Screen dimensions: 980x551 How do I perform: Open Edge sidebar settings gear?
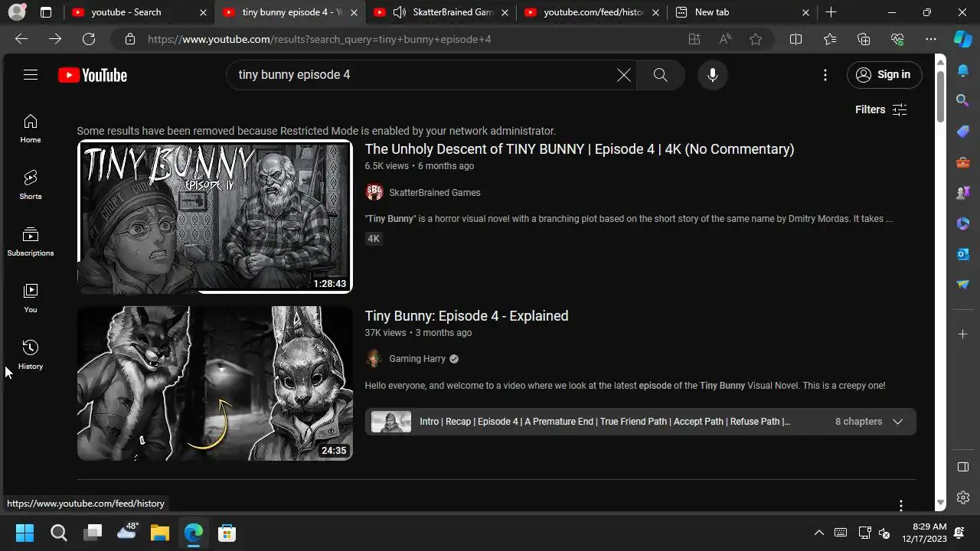[963, 498]
